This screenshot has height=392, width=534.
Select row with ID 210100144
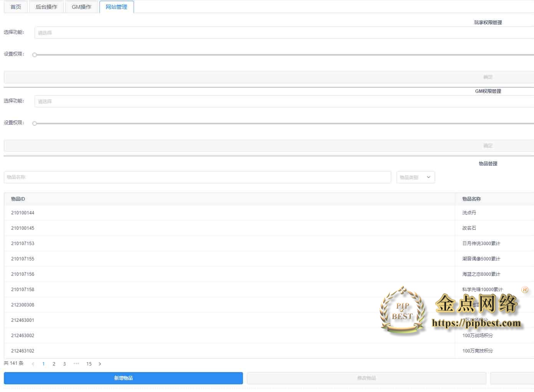tap(269, 213)
